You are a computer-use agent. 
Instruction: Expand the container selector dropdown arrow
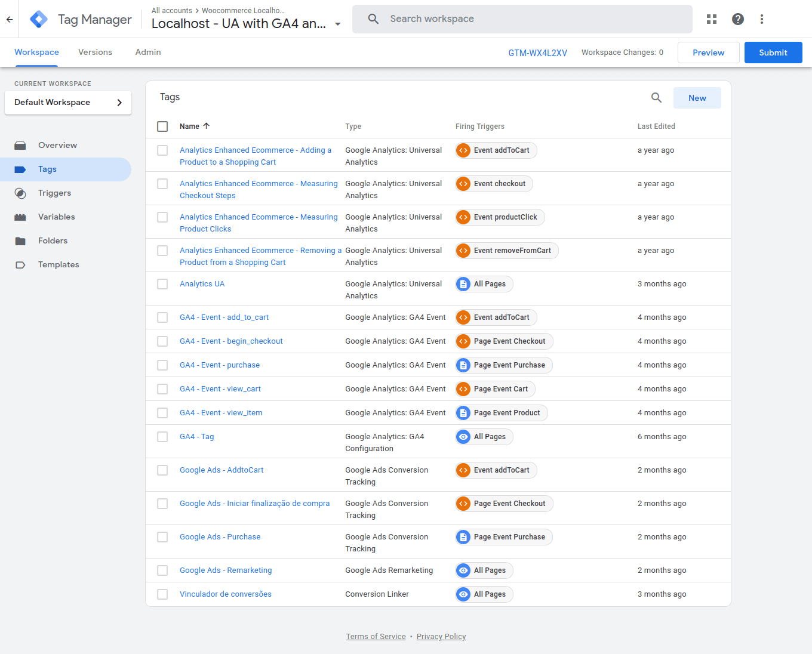coord(338,24)
